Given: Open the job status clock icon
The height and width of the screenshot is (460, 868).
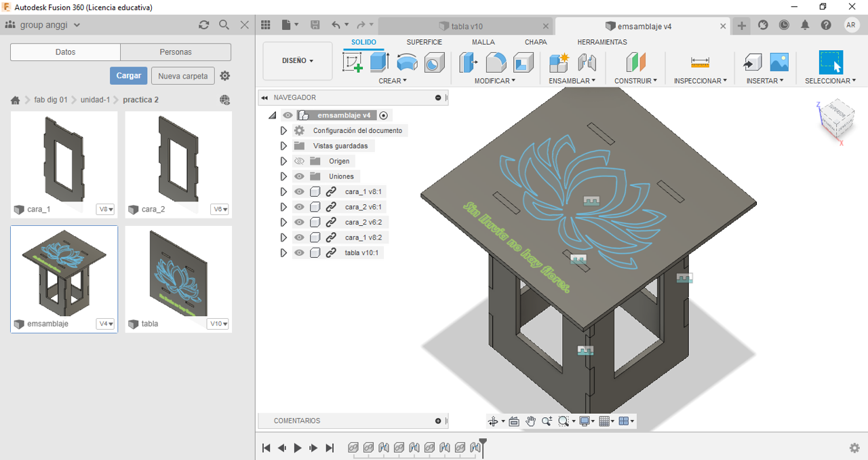Looking at the screenshot, I should (784, 25).
